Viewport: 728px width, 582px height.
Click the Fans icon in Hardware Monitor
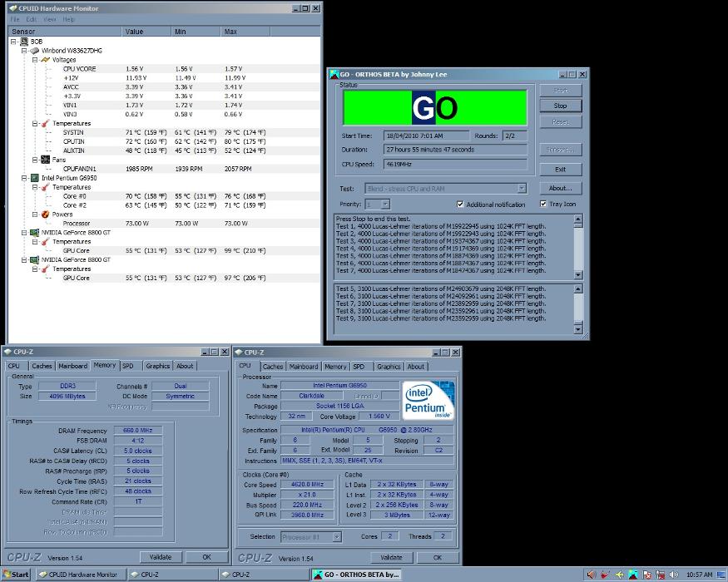click(x=46, y=160)
